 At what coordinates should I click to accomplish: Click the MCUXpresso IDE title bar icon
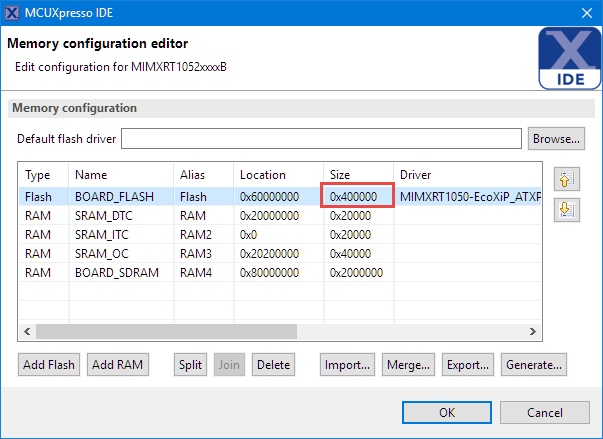12,13
